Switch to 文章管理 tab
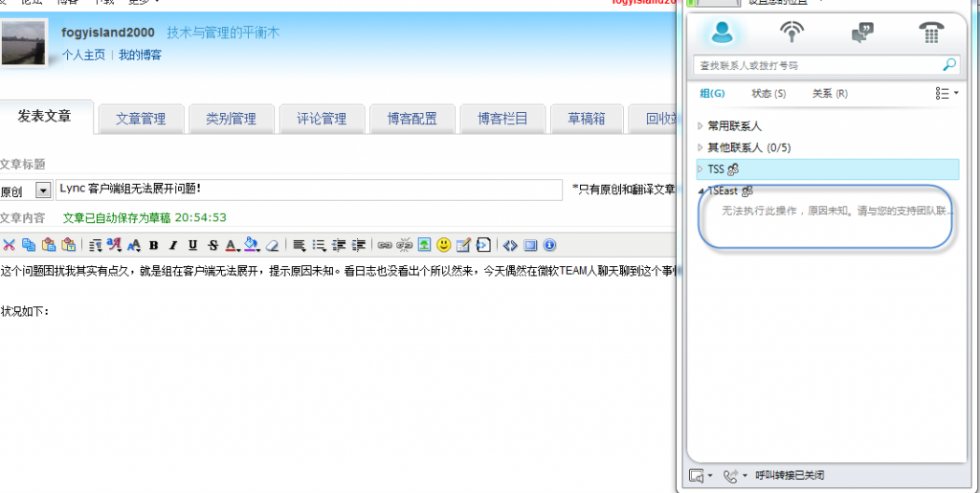Image resolution: width=980 pixels, height=493 pixels. [141, 119]
